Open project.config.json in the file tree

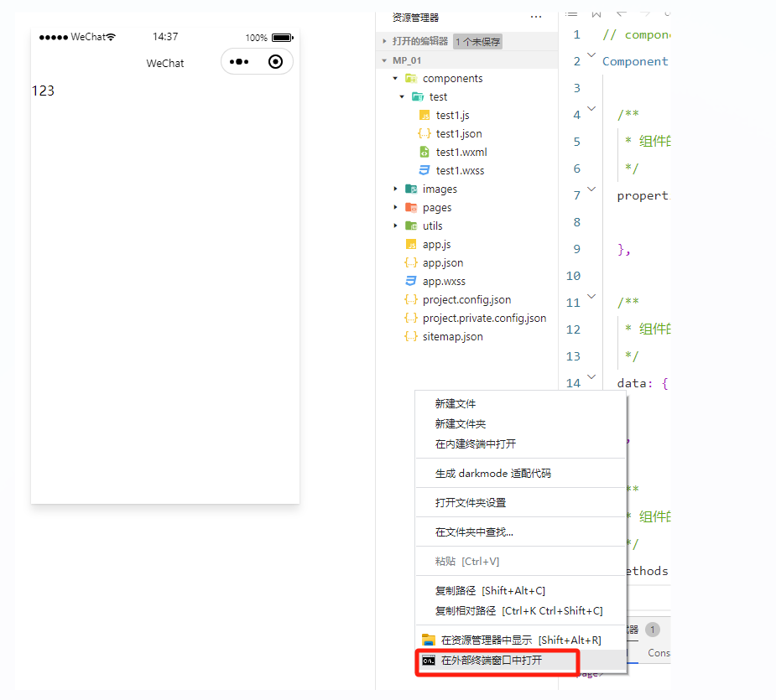(466, 299)
